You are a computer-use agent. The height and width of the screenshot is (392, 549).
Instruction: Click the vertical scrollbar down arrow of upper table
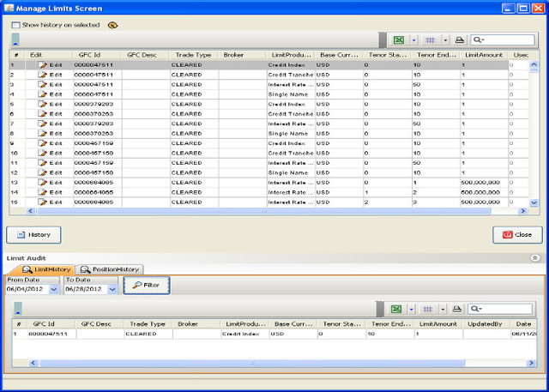coord(534,202)
